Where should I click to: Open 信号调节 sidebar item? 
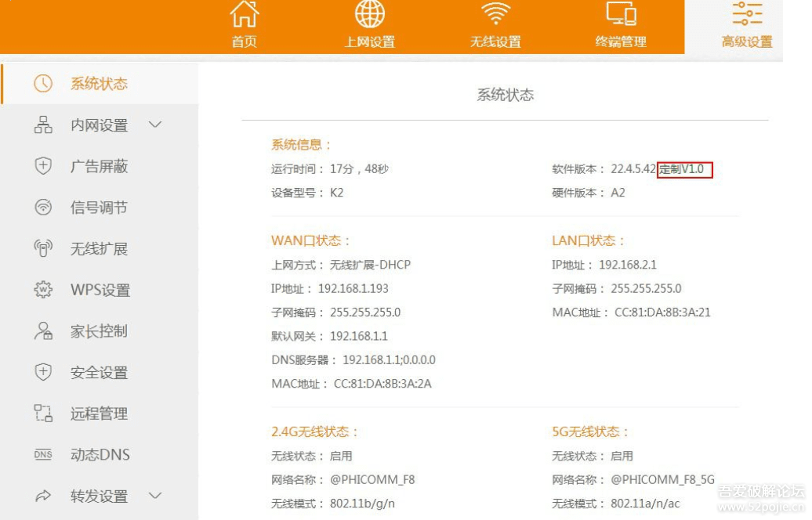pyautogui.click(x=99, y=207)
